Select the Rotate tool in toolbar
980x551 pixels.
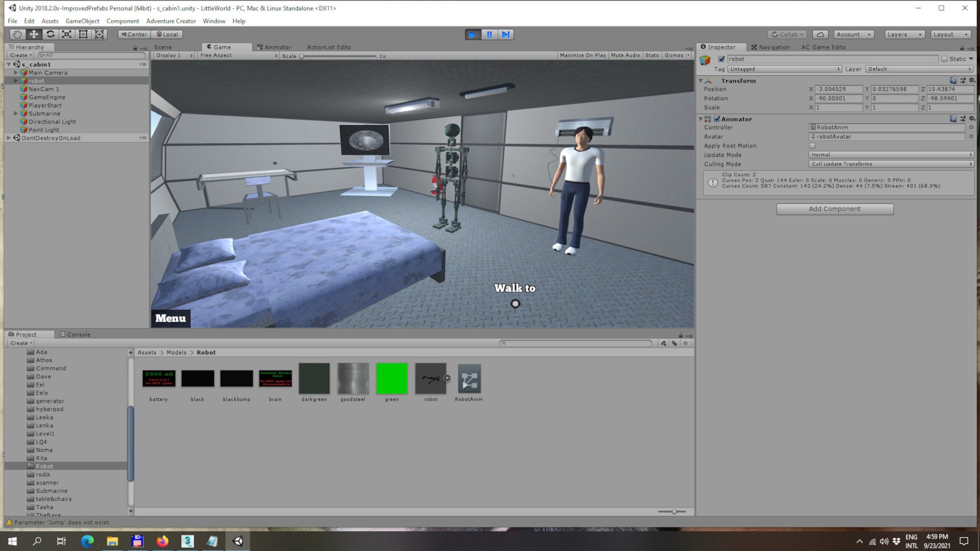(50, 34)
